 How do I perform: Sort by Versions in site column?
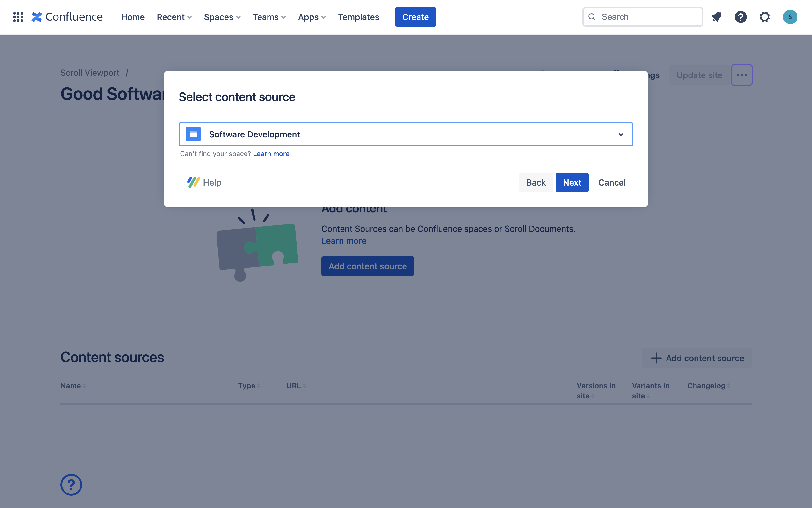pos(596,391)
